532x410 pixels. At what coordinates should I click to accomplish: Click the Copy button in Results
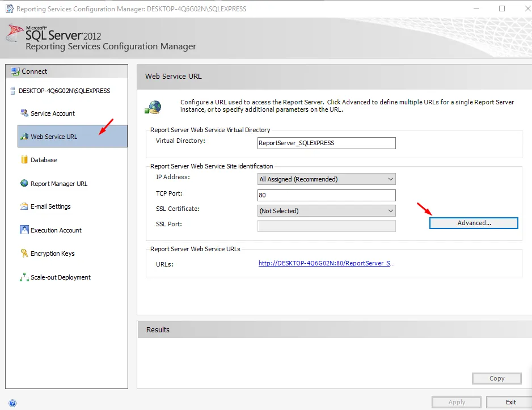point(497,378)
